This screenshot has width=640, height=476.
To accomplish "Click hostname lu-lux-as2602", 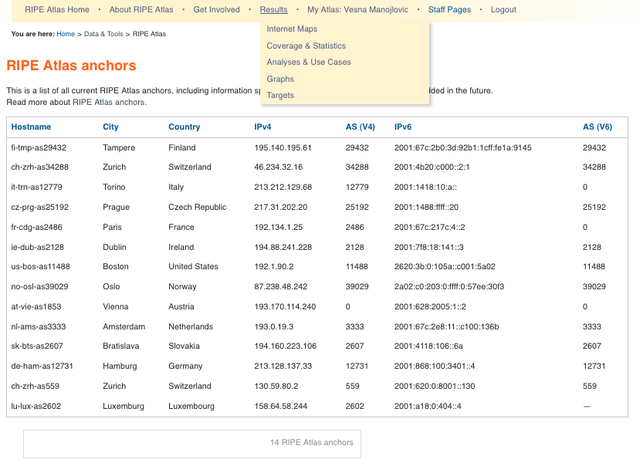I will pos(36,406).
